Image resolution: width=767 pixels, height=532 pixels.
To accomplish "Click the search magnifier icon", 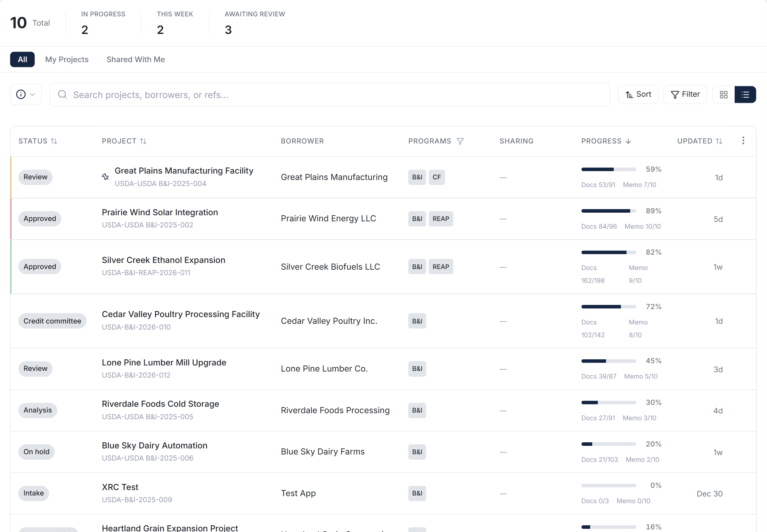I will coord(62,95).
